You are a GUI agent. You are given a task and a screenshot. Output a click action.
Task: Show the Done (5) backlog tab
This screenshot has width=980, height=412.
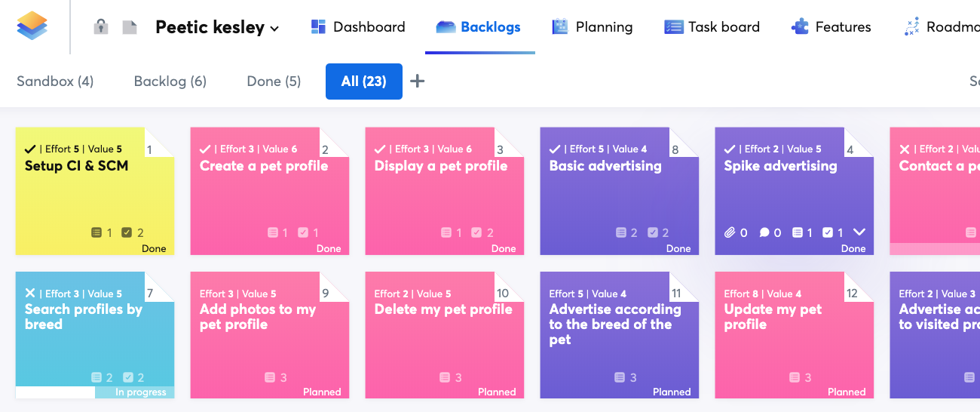point(274,81)
